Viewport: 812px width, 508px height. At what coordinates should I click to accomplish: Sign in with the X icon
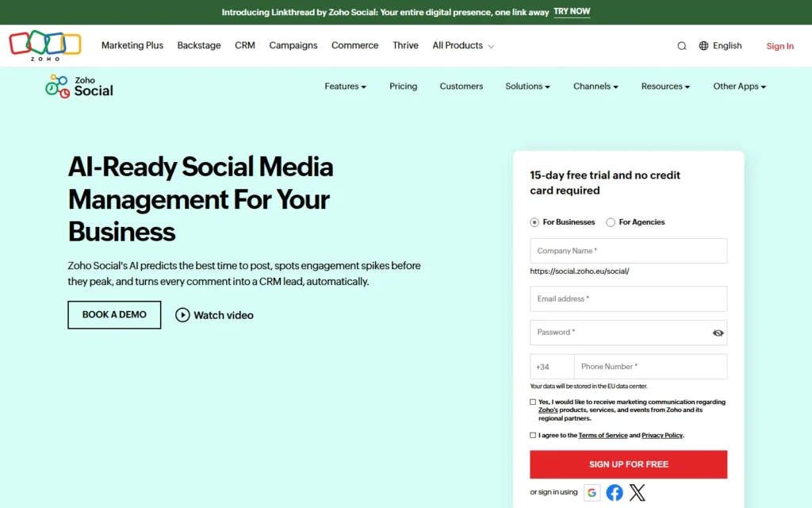(x=638, y=492)
